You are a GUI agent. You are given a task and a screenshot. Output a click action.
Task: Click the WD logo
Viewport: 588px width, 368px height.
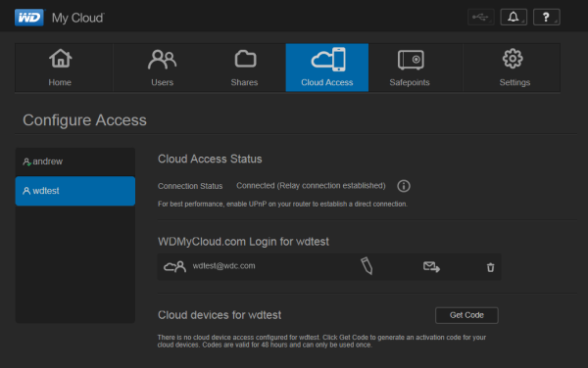29,18
